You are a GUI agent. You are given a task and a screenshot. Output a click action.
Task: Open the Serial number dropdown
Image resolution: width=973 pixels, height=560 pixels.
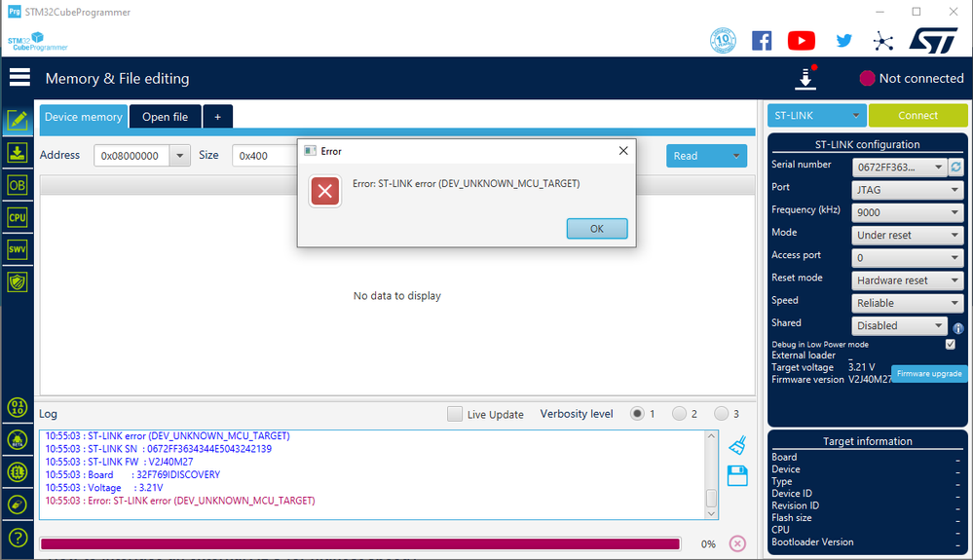[x=899, y=167]
